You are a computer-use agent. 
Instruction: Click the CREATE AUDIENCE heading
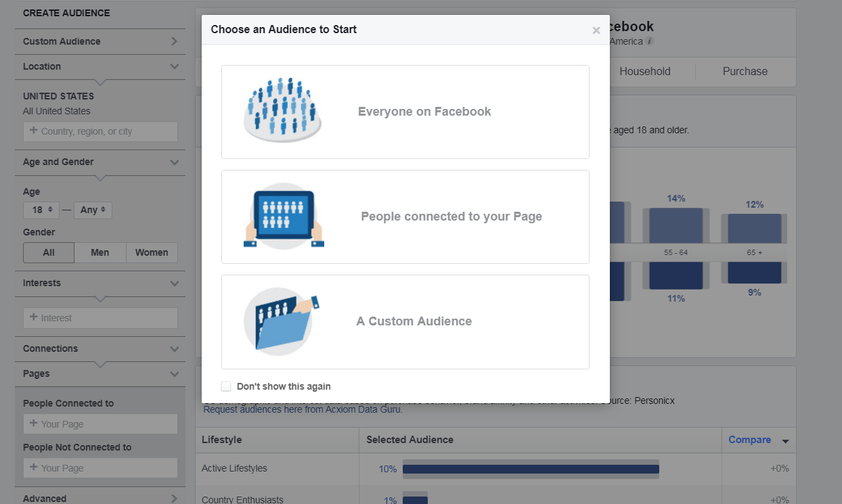[66, 13]
